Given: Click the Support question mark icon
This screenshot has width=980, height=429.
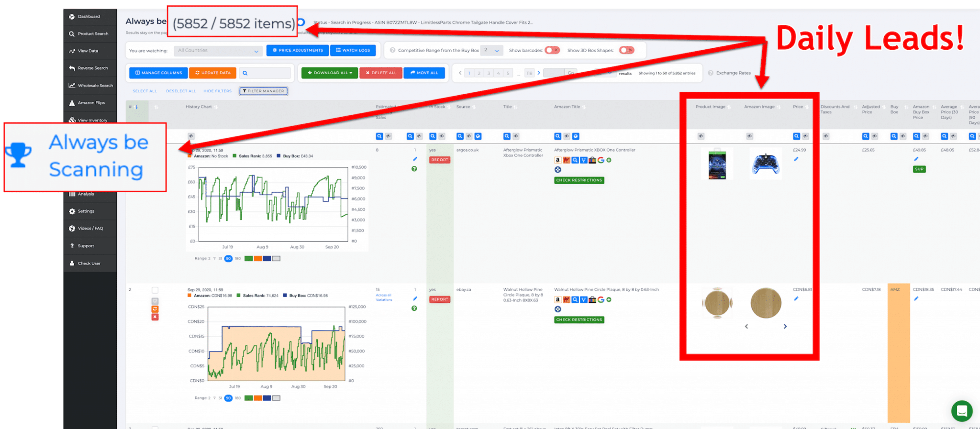Looking at the screenshot, I should point(72,246).
